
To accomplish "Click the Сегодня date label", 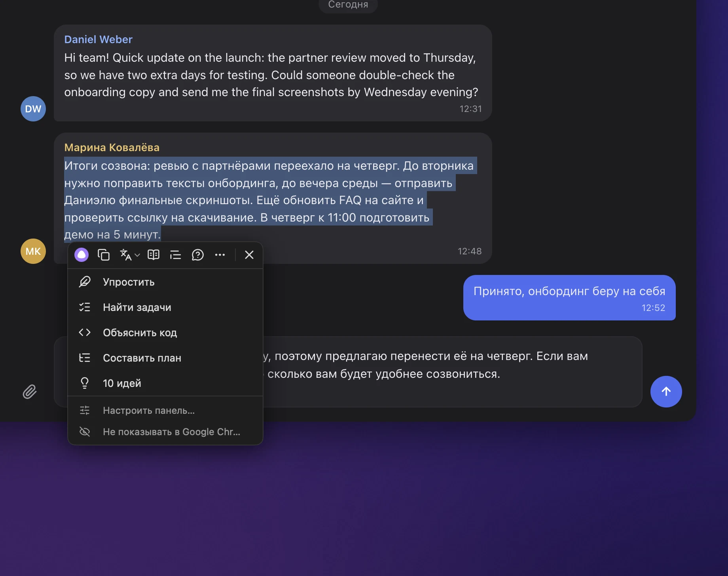I will pyautogui.click(x=348, y=5).
